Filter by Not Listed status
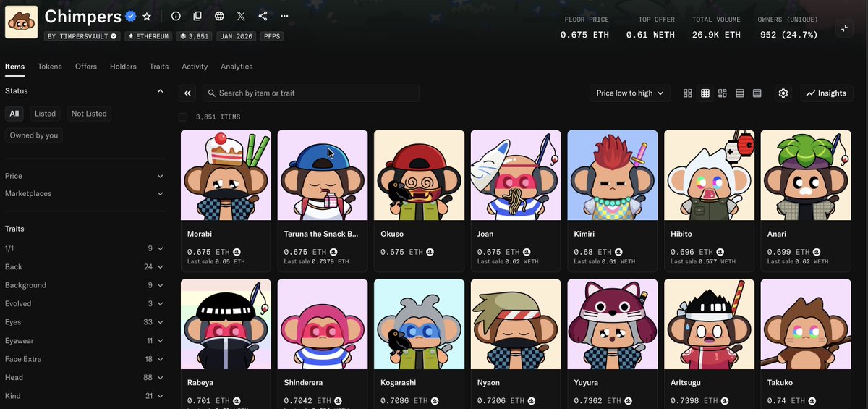This screenshot has height=409, width=868. tap(89, 114)
